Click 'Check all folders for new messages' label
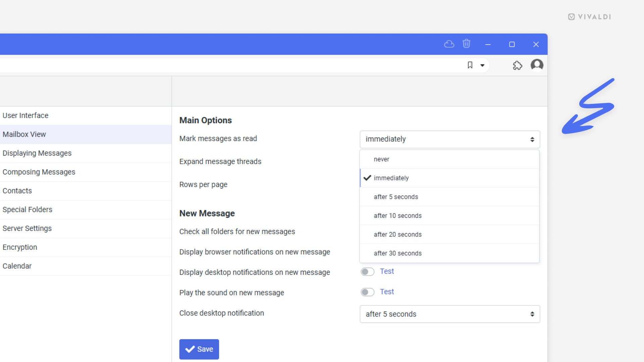Screen dimensions: 644x362 pos(237,232)
